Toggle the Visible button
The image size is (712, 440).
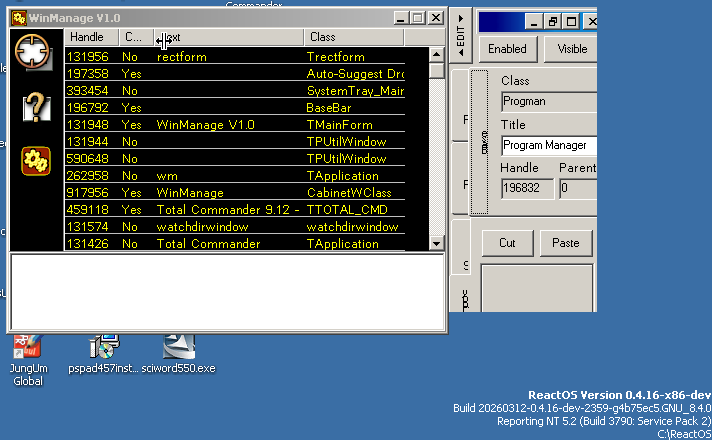click(x=572, y=49)
